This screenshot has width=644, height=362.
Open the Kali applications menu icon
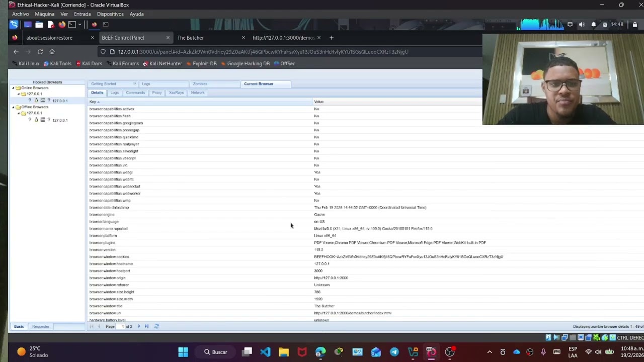[14, 24]
